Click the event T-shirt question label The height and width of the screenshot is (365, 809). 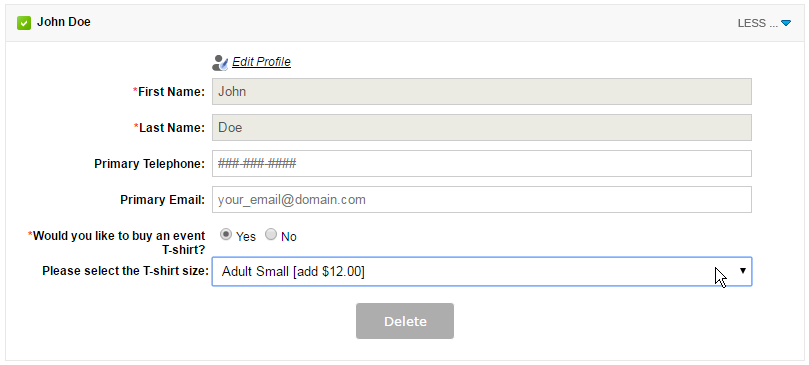coord(117,243)
